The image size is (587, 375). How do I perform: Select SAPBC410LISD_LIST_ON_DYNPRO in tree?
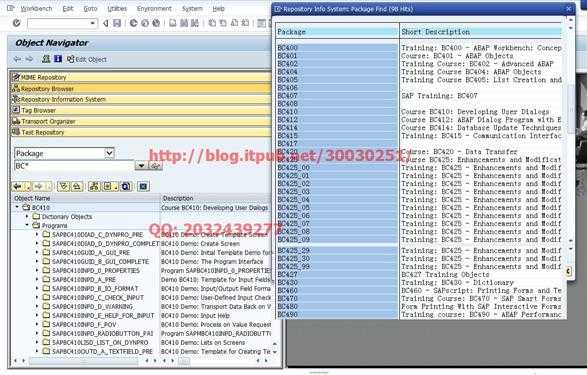pyautogui.click(x=100, y=342)
